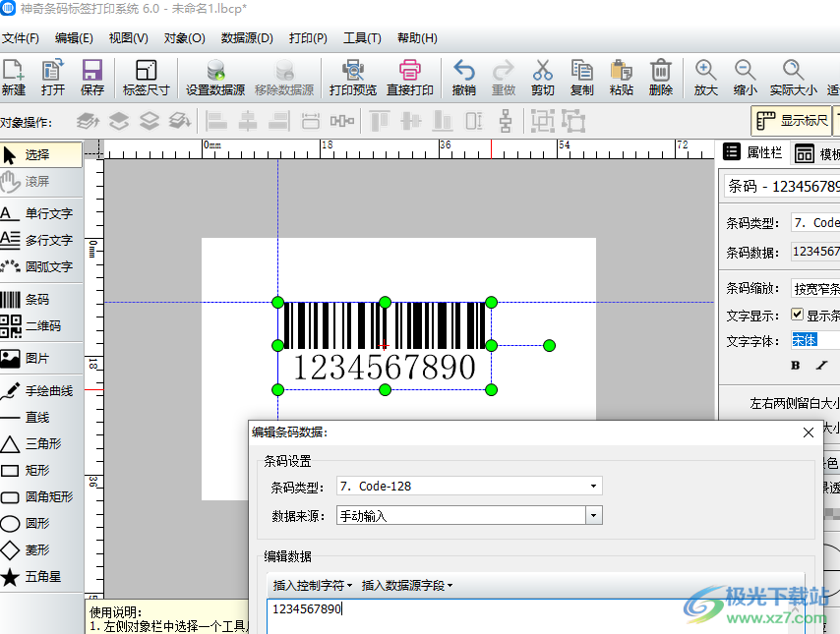The width and height of the screenshot is (840, 634).
Task: Select the 圆角矩形 rounded rectangle tool
Action: (x=41, y=497)
